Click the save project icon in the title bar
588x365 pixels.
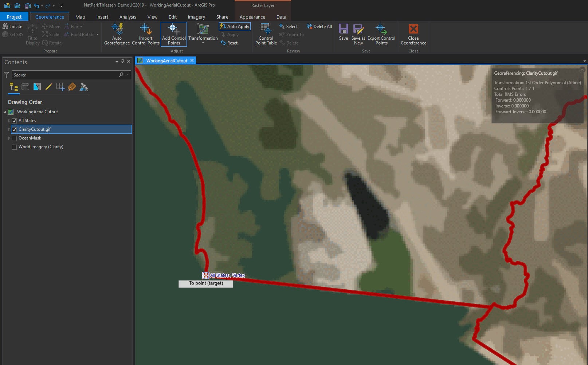point(27,5)
